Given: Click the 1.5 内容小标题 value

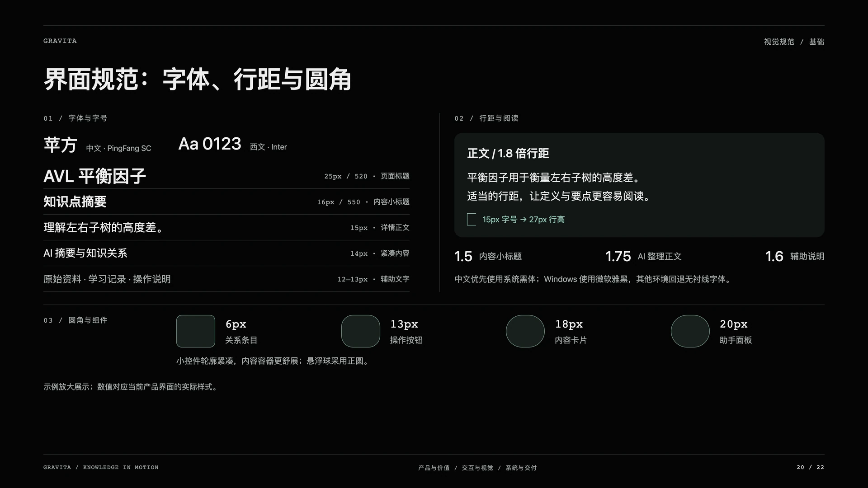Looking at the screenshot, I should point(488,256).
